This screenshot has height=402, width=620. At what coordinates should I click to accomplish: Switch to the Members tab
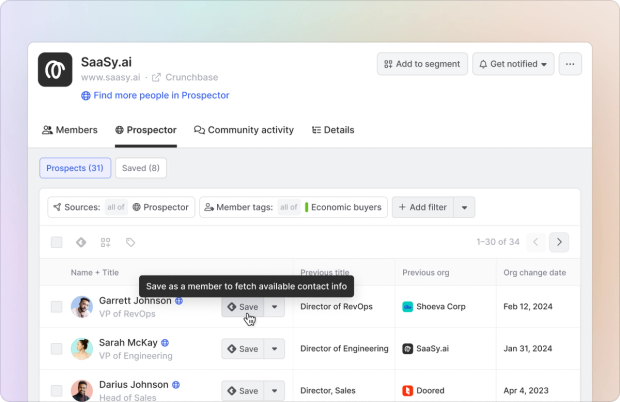[70, 130]
